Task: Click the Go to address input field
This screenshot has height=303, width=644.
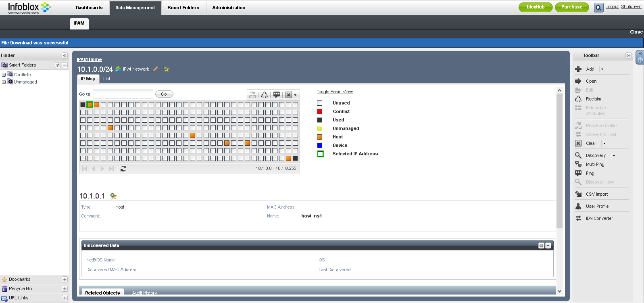Action: click(123, 94)
